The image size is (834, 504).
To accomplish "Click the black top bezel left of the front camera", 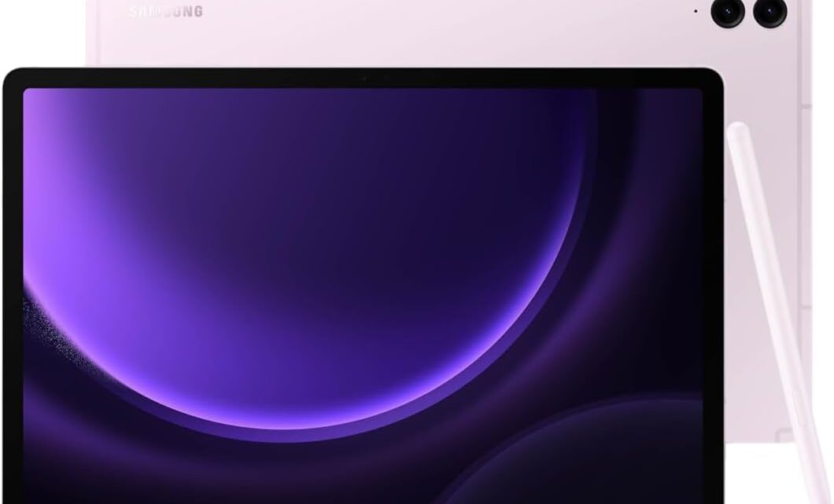I will tap(197, 79).
